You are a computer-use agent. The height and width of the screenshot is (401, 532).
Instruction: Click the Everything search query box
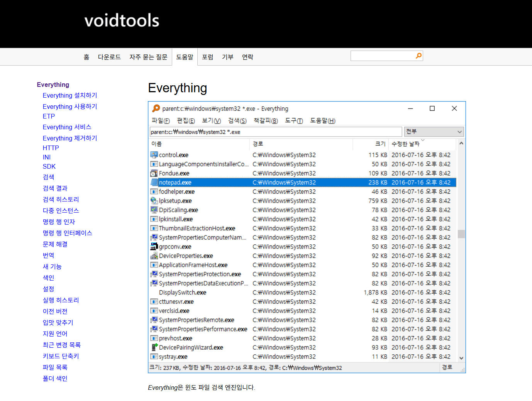[276, 132]
